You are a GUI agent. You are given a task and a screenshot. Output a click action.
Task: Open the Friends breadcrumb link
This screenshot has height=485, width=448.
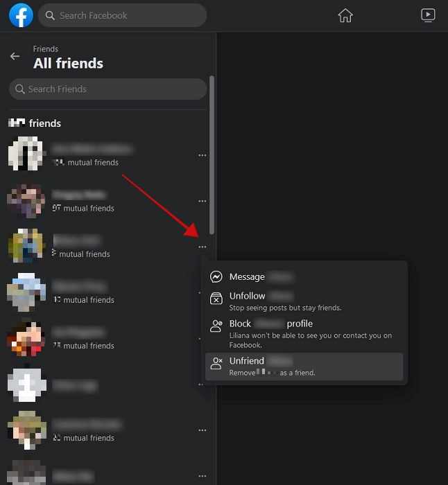click(46, 49)
